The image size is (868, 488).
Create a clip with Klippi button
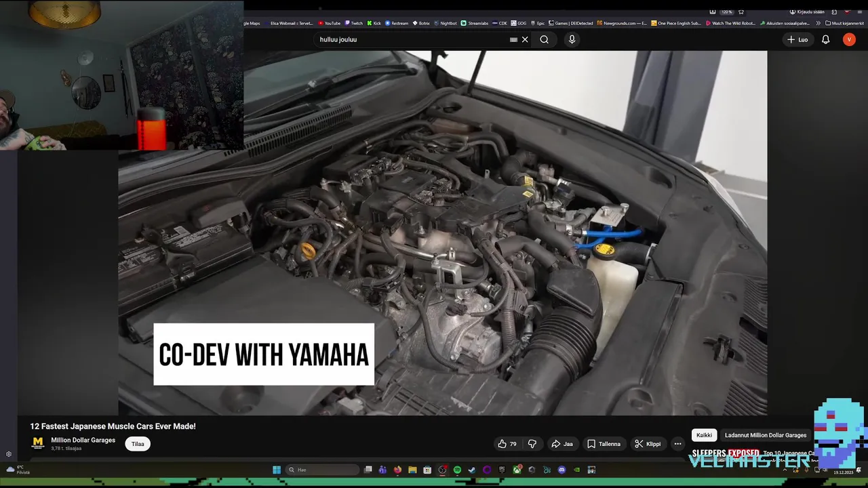coord(647,444)
